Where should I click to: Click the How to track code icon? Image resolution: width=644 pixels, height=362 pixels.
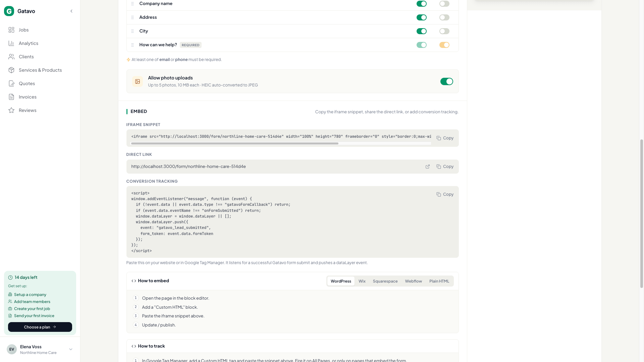coord(134,346)
